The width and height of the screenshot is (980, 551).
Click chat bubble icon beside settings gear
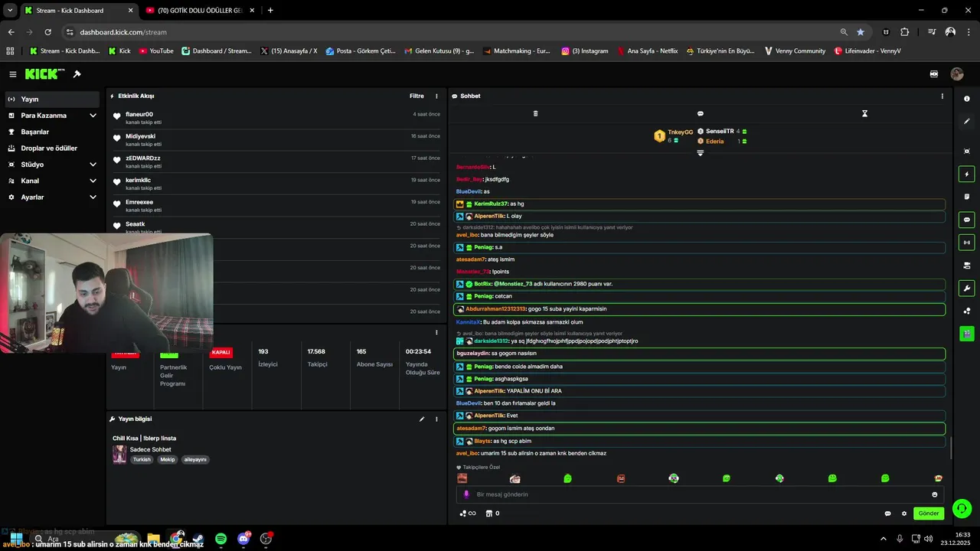887,514
